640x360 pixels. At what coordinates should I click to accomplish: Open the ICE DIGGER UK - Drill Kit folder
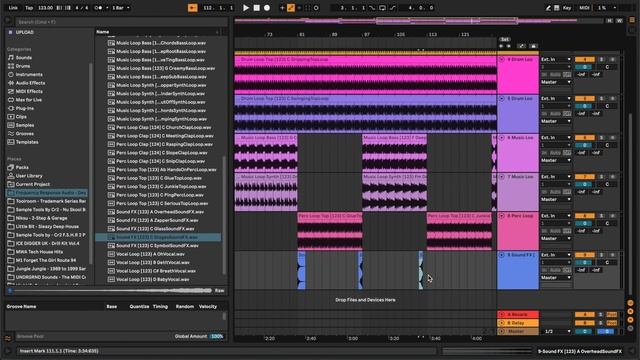point(47,243)
